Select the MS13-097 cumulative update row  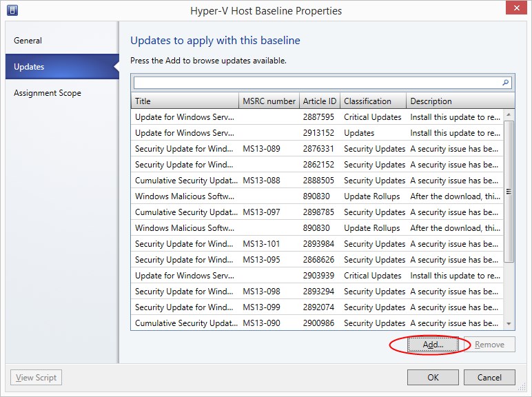coord(317,212)
